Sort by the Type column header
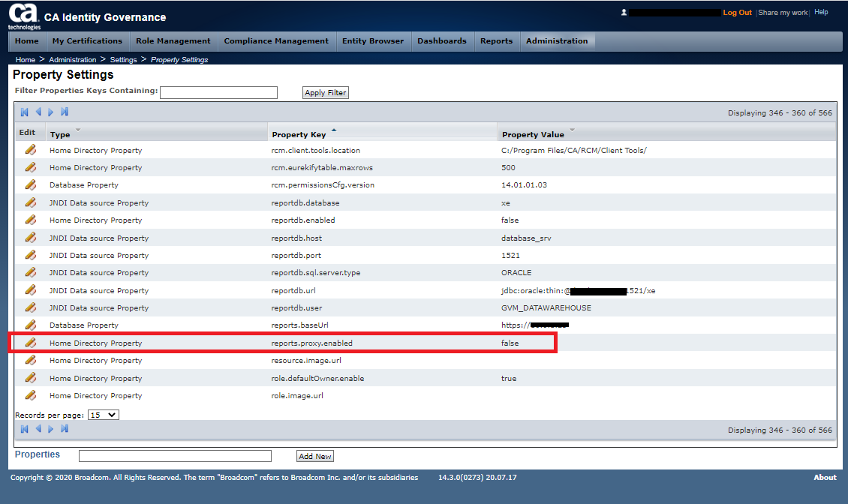Viewport: 848px width, 504px height. [x=60, y=135]
